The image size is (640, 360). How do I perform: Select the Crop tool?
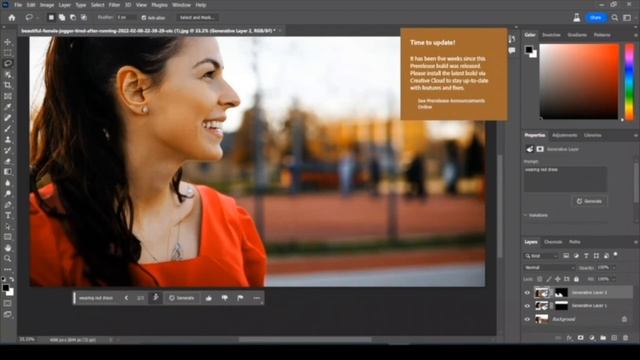(8, 85)
